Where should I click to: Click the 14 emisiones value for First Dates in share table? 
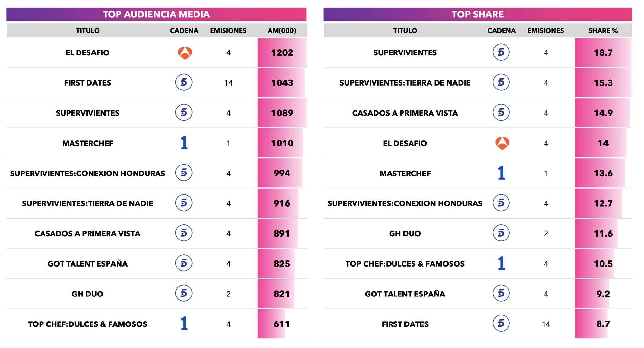(x=546, y=324)
